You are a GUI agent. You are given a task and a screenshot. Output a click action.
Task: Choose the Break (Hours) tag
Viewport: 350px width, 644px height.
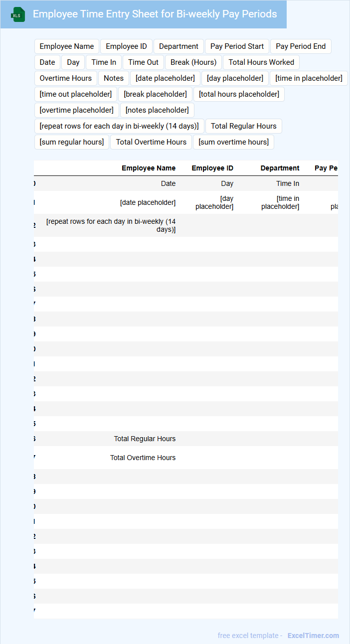pos(193,62)
